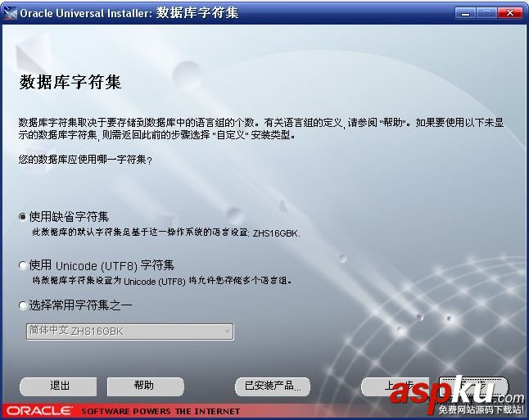Click the text 您的数据库应使用哪一字符集?

tap(85, 159)
